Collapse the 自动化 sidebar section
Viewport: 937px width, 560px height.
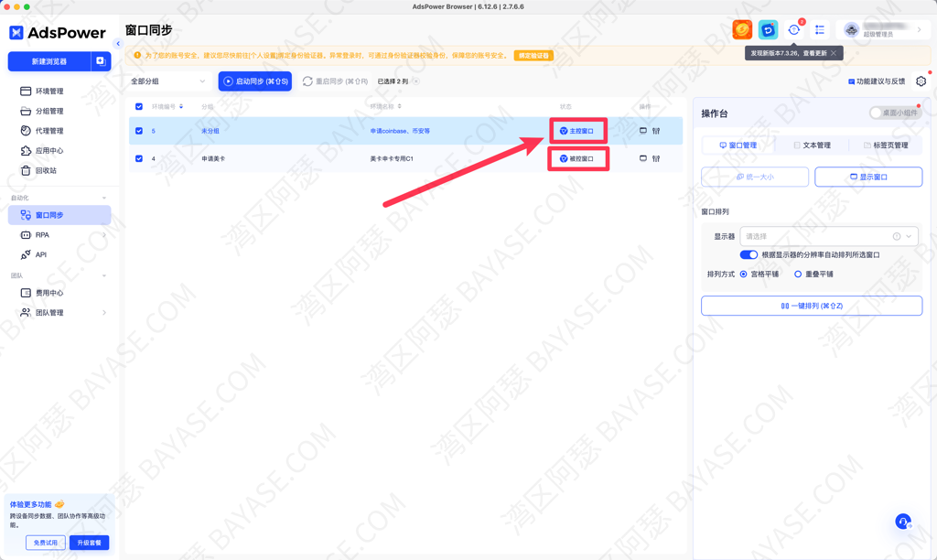click(x=104, y=198)
